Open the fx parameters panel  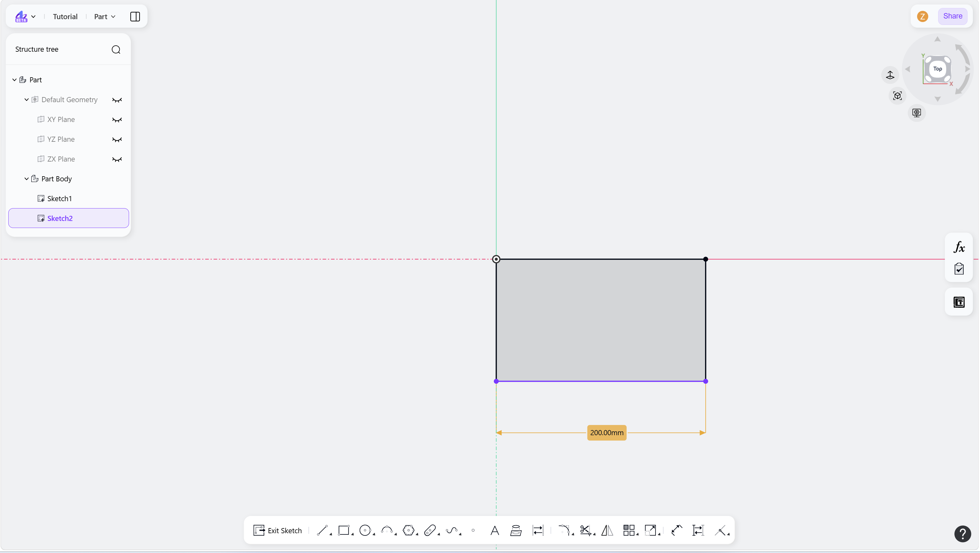coord(959,247)
